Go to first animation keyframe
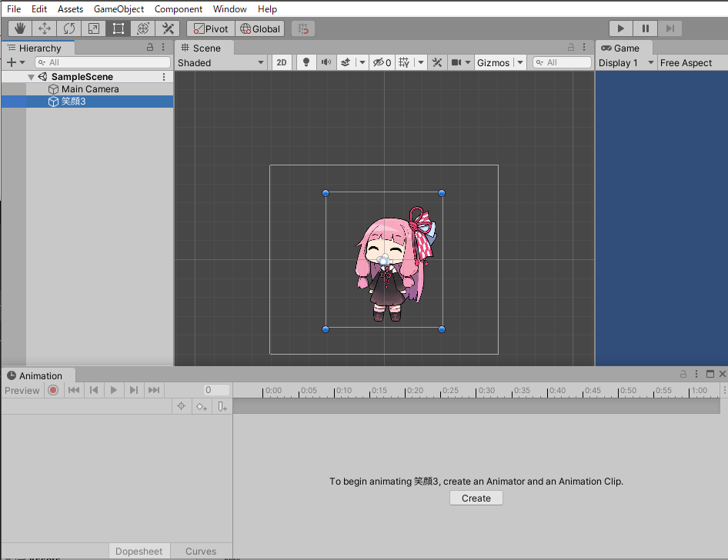 (73, 390)
